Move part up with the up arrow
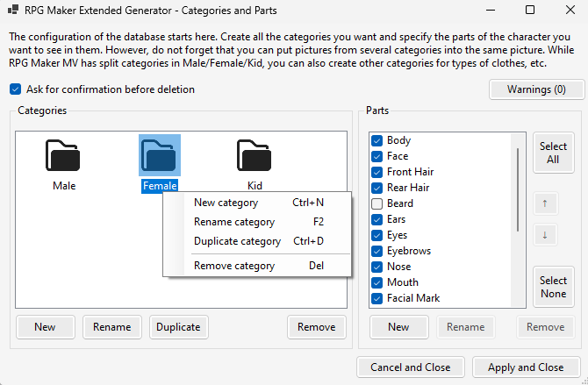 click(545, 203)
